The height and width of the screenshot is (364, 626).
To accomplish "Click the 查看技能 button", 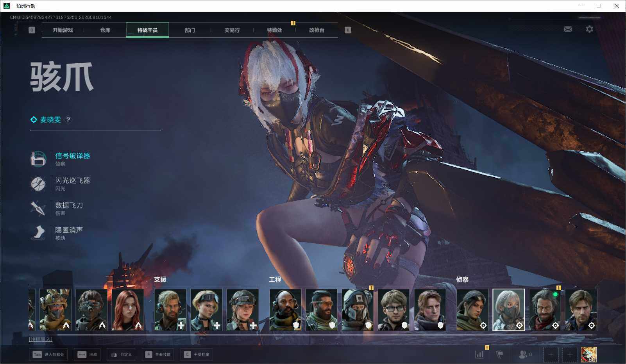I will [158, 355].
